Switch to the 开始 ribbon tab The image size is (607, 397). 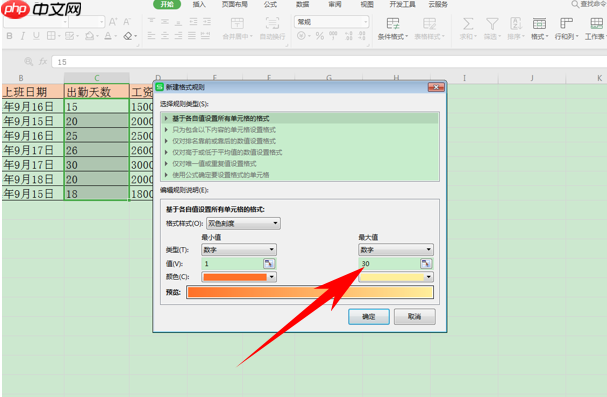[167, 4]
